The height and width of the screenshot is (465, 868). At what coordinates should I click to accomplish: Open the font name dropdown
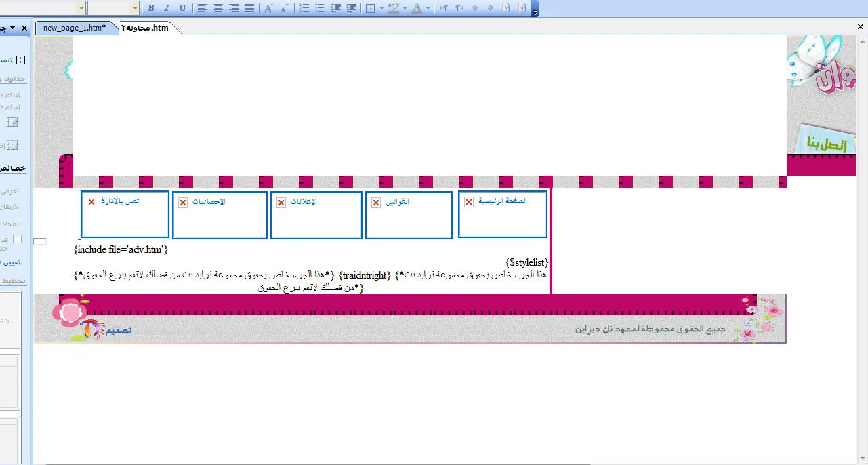click(82, 8)
